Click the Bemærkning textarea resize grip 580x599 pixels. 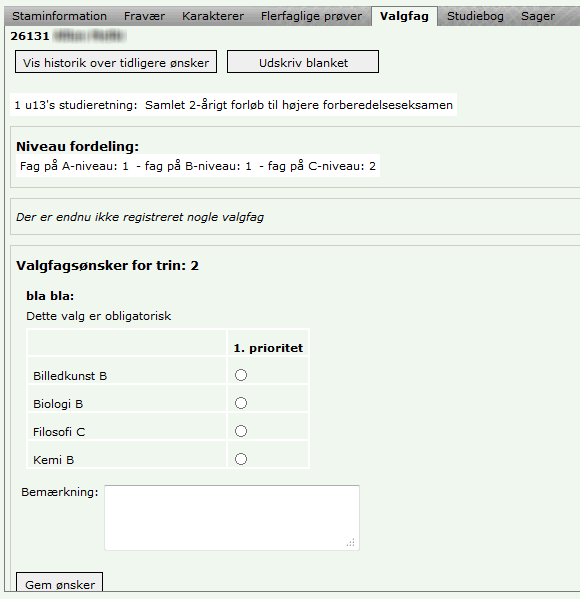pos(351,542)
